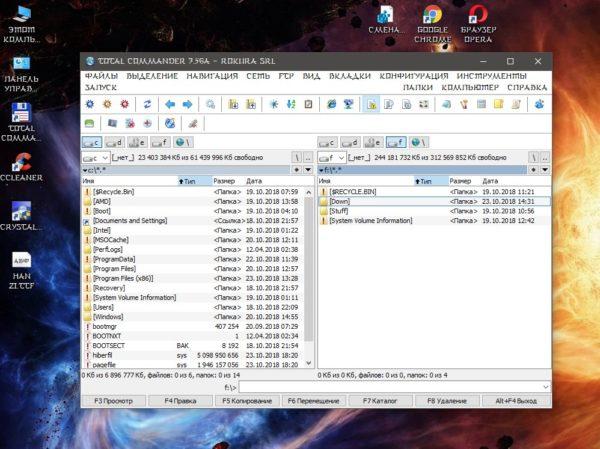
Task: Click the green disk icon in second toolbar row
Action: coord(89,123)
